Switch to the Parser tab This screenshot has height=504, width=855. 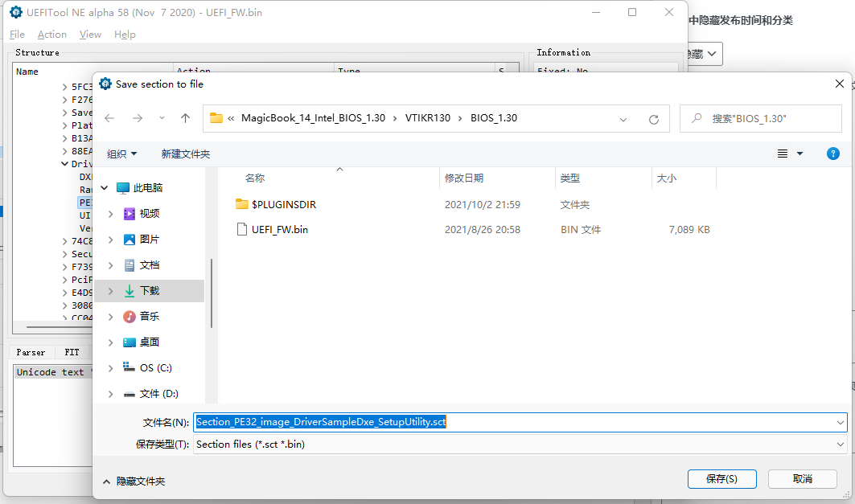[x=31, y=353]
